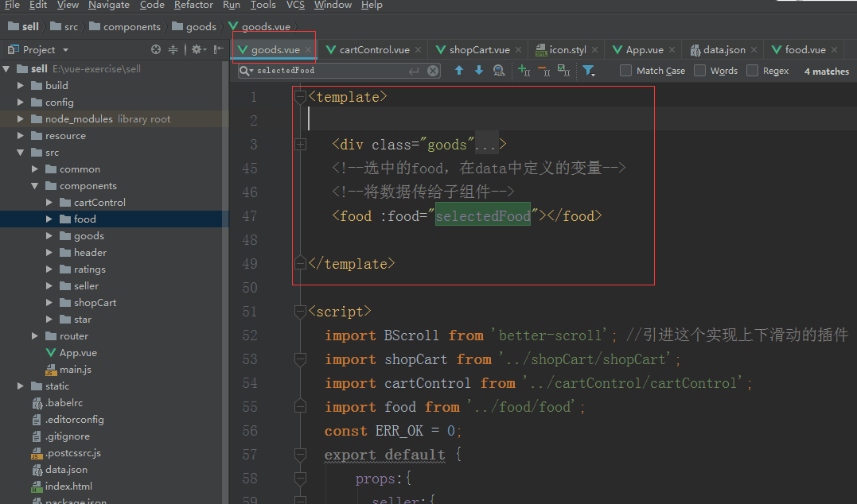
Task: Select .babelrc file in project tree
Action: tap(57, 403)
